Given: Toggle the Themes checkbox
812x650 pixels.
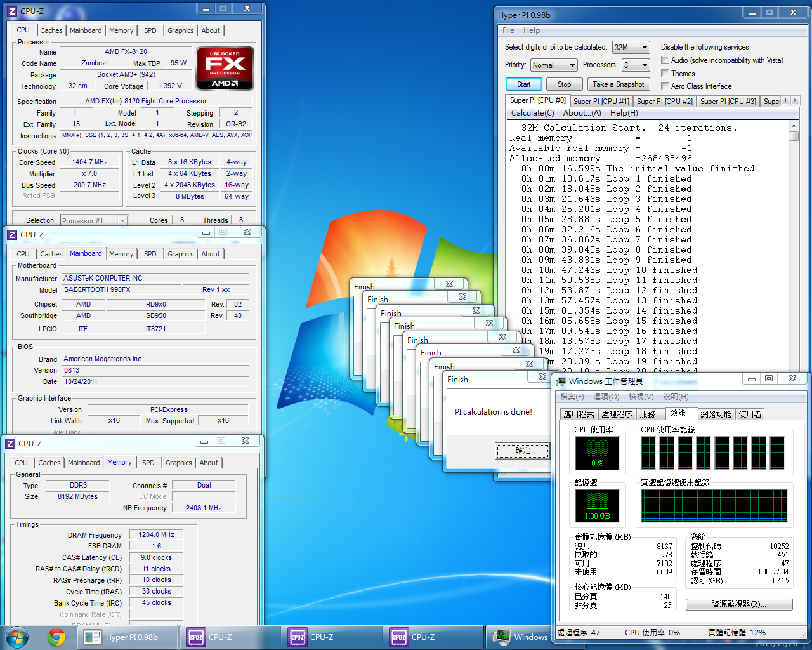Looking at the screenshot, I should click(x=665, y=74).
